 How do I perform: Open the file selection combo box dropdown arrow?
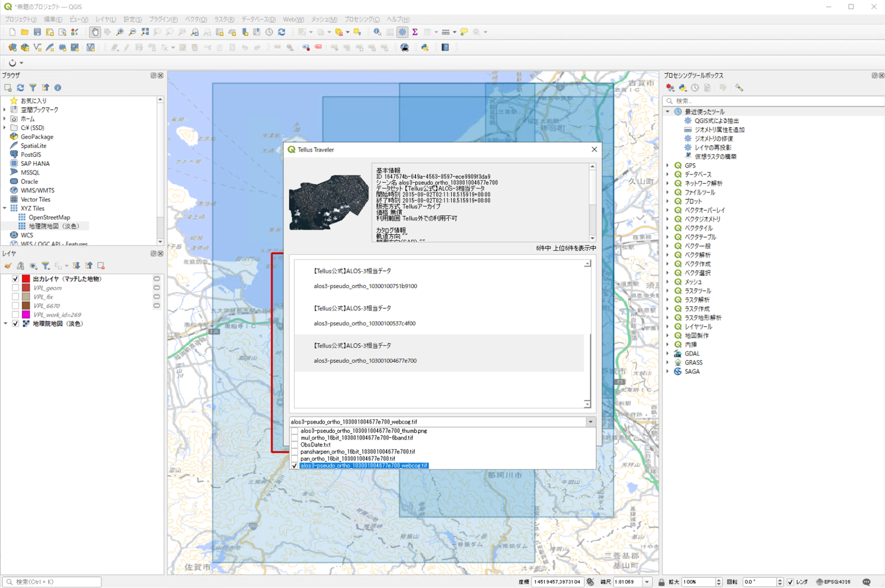[591, 422]
